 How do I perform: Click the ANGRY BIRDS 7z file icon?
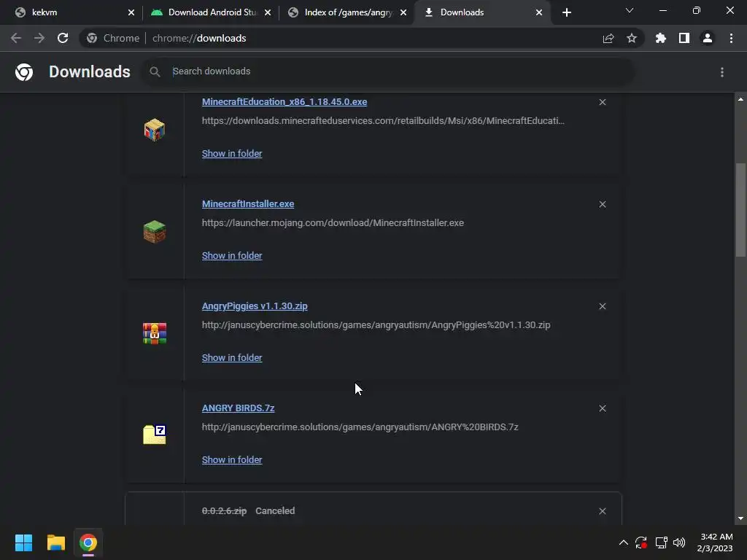click(155, 435)
